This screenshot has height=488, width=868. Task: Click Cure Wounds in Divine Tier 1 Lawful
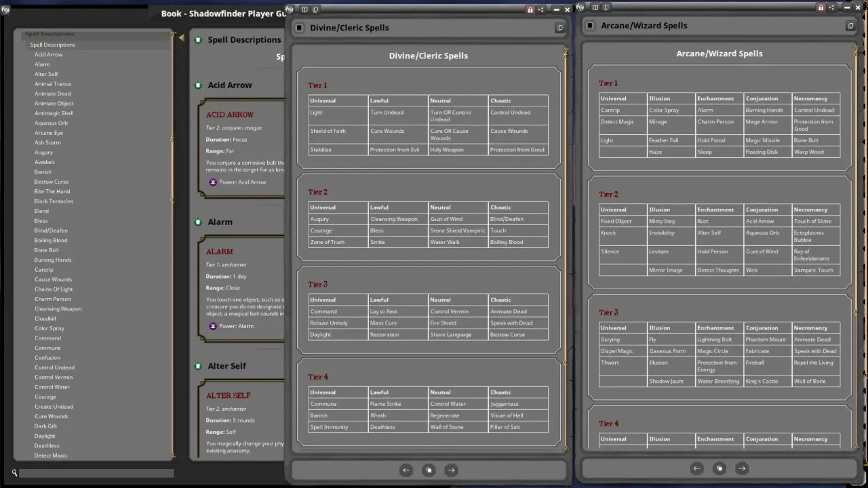[387, 131]
